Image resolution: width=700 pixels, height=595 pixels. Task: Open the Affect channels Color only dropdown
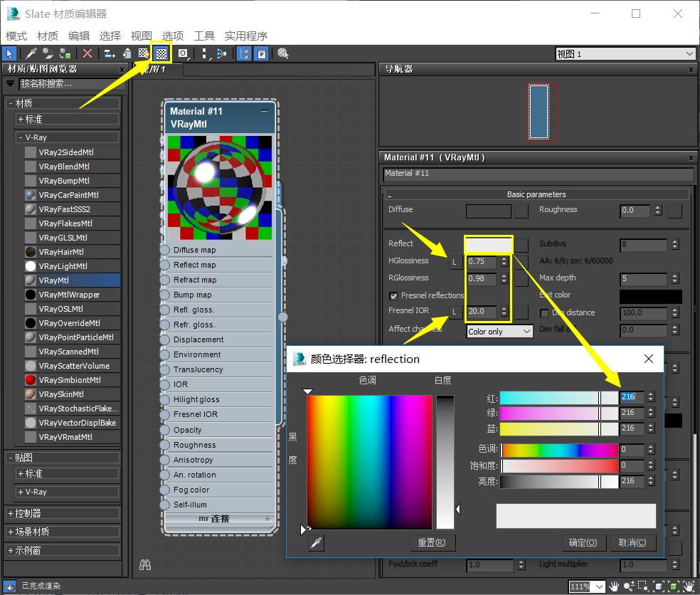(499, 332)
